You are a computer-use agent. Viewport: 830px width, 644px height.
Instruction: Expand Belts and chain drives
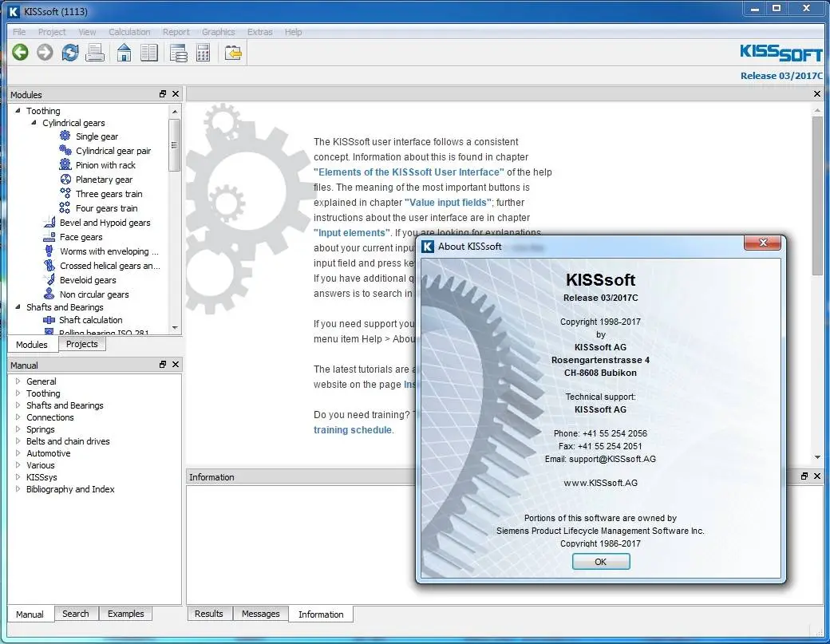pos(18,441)
